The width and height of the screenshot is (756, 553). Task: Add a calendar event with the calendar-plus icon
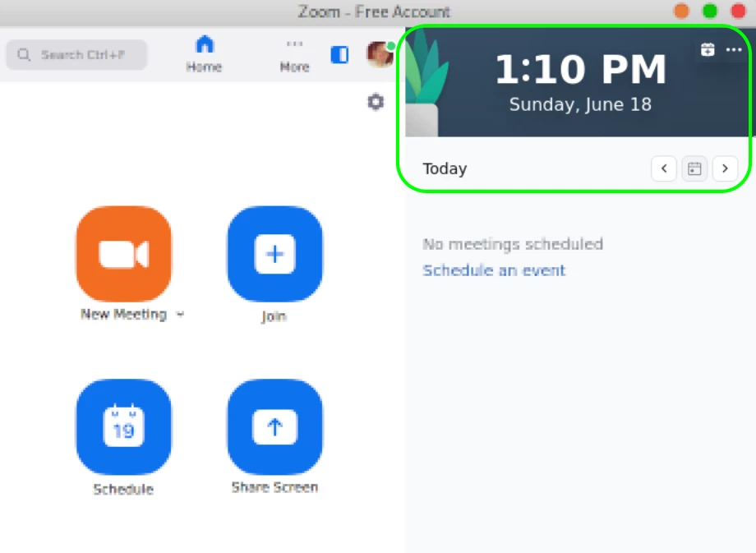708,49
